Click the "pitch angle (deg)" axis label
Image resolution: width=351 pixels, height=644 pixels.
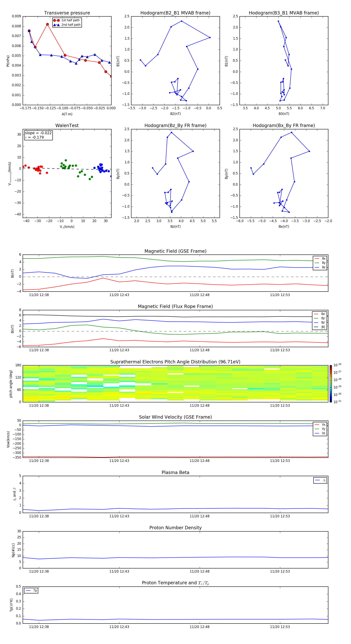[11, 384]
